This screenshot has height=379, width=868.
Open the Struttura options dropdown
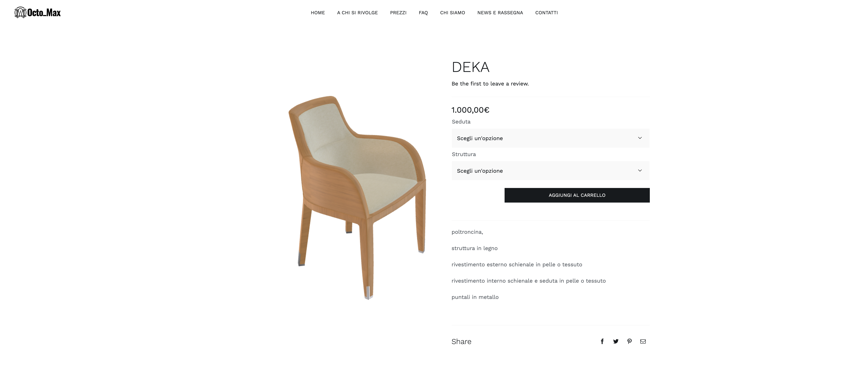(551, 171)
